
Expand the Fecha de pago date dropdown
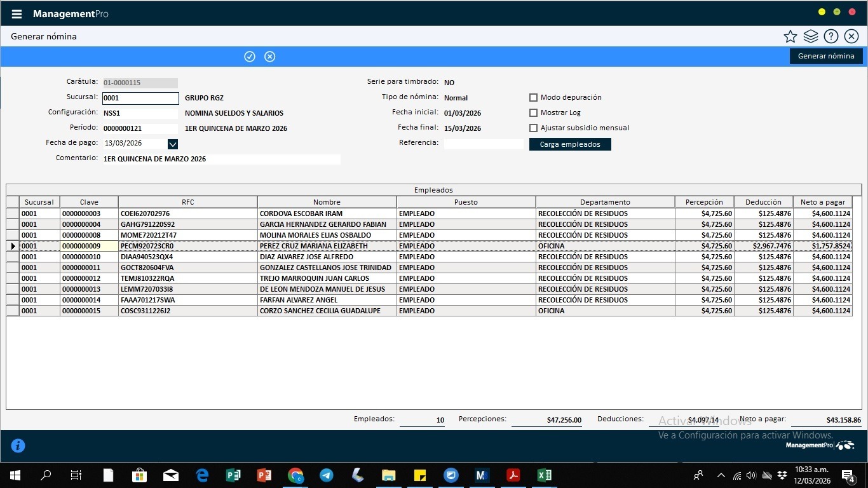point(173,144)
